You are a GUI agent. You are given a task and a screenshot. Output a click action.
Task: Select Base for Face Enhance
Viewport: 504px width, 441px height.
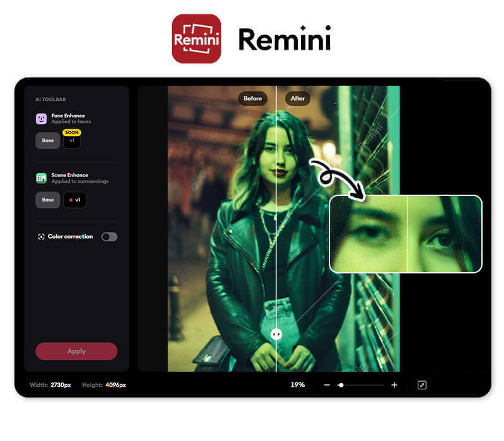pos(47,140)
